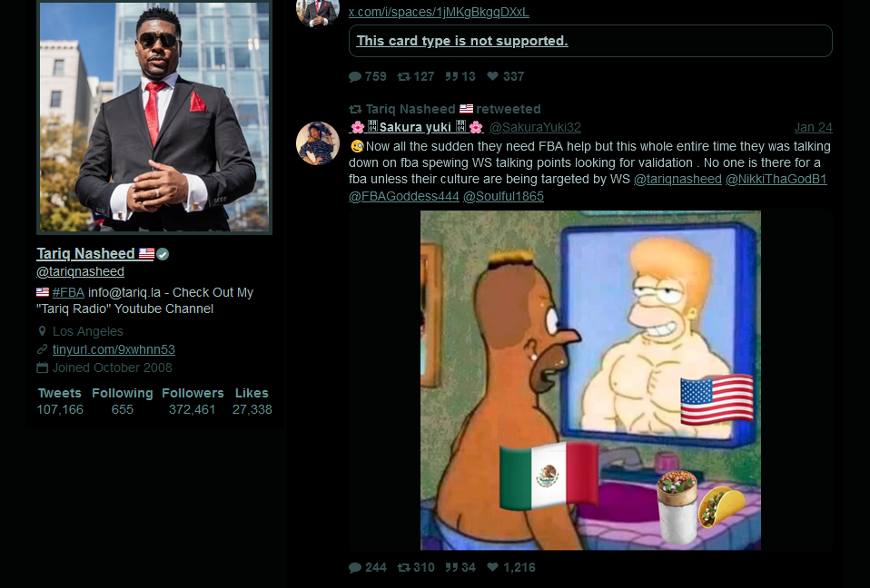Click the heart icon showing 337 likes
This screenshot has width=870, height=588.
(x=492, y=76)
